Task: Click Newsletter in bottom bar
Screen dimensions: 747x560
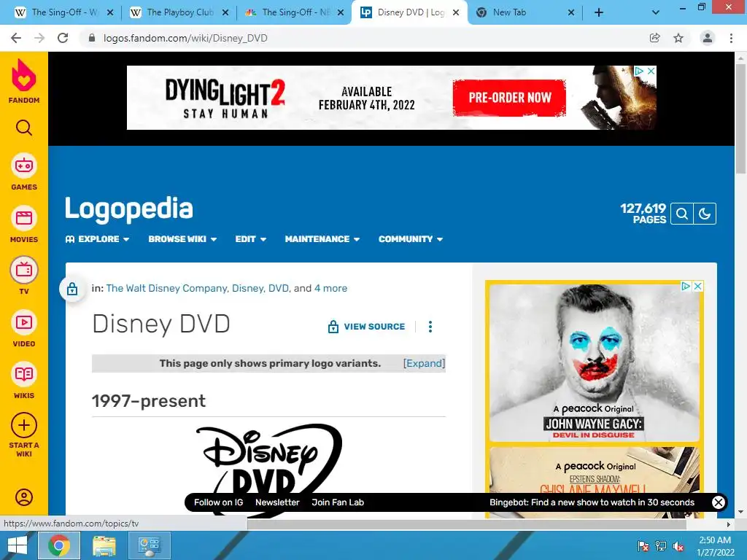Action: point(277,502)
